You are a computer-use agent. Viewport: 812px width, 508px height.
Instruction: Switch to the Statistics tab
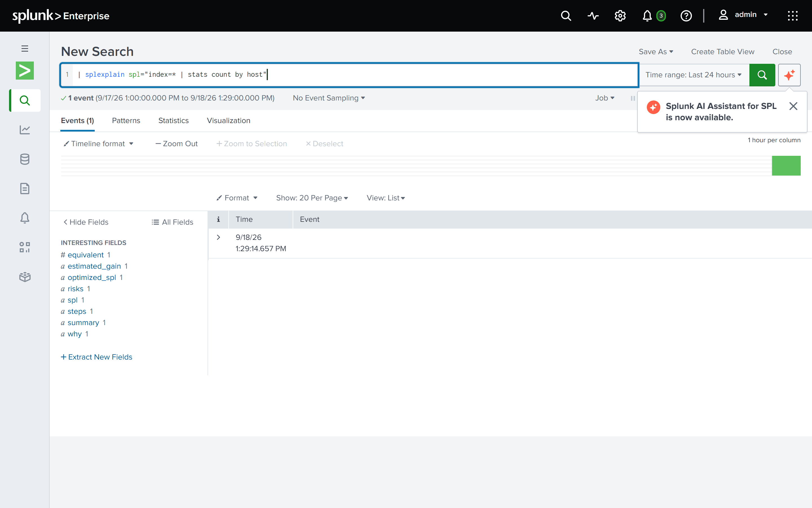[x=173, y=121]
